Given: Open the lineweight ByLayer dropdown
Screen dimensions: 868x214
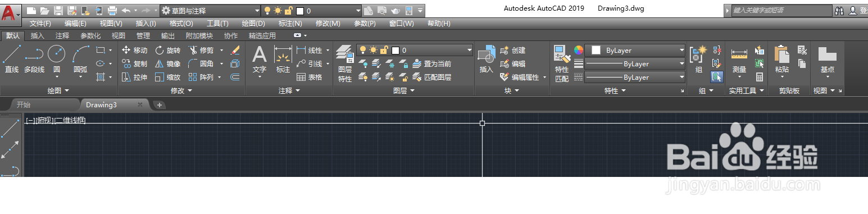Looking at the screenshot, I should click(x=635, y=63).
